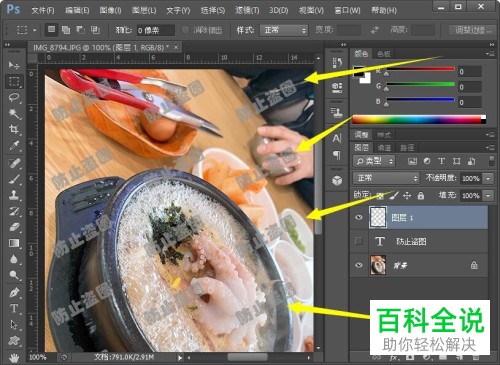Select the Clone Stamp tool
This screenshot has height=365, width=500.
(14, 195)
